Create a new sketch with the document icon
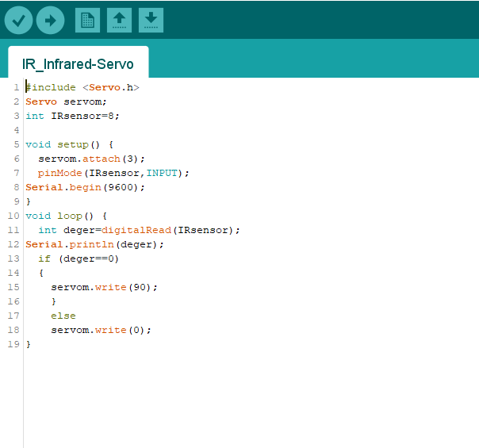Image resolution: width=479 pixels, height=448 pixels. [x=87, y=21]
